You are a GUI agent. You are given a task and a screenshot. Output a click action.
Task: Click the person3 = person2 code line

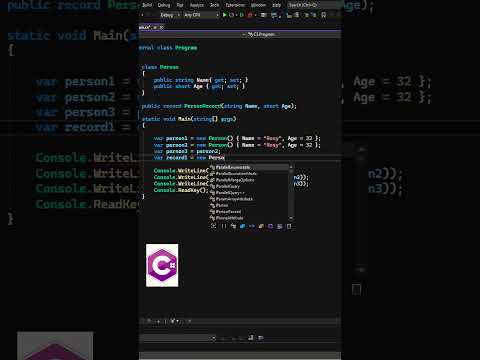pos(187,151)
